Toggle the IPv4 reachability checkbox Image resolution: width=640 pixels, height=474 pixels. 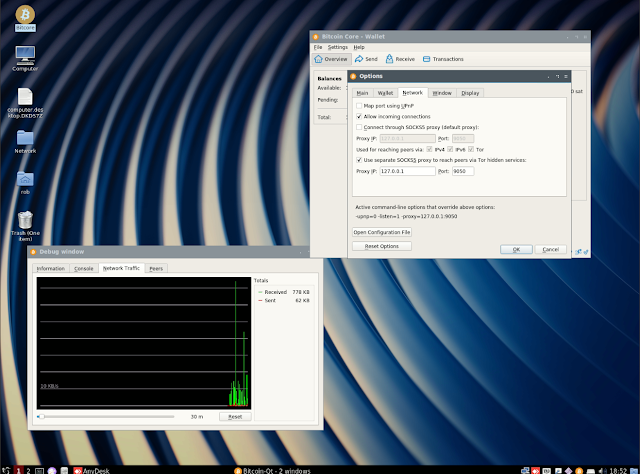click(429, 149)
